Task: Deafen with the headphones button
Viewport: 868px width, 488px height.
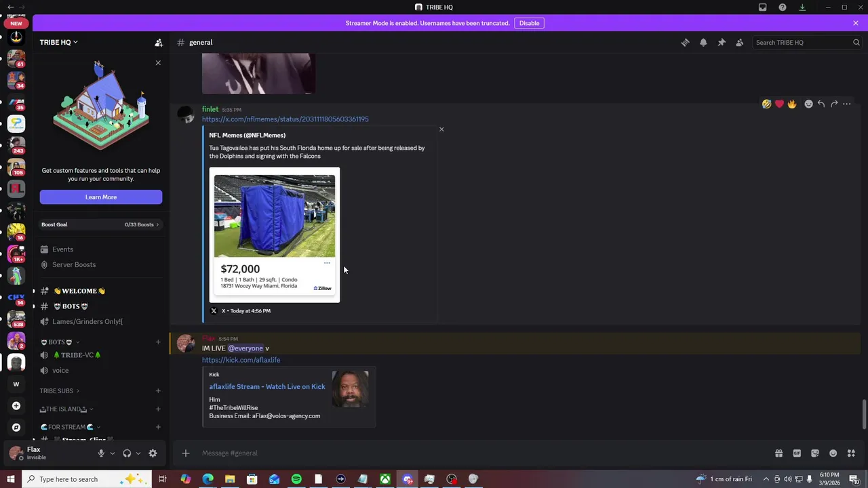Action: [x=127, y=453]
